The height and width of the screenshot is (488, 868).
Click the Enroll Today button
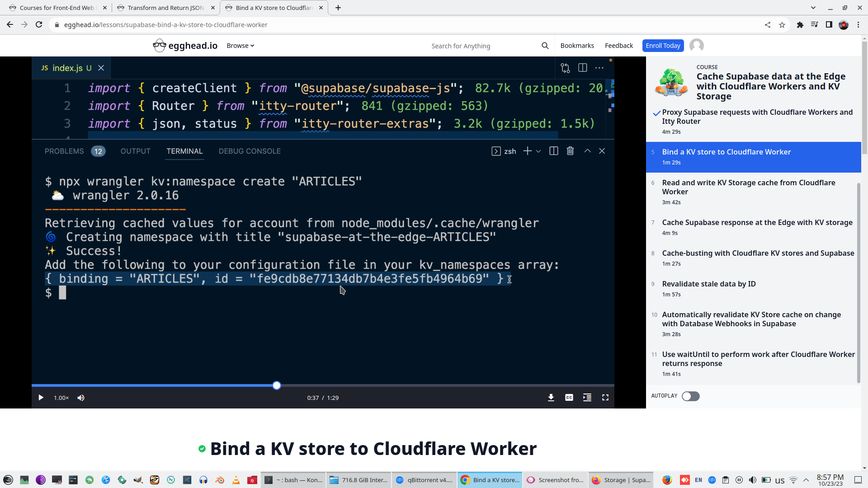(662, 46)
